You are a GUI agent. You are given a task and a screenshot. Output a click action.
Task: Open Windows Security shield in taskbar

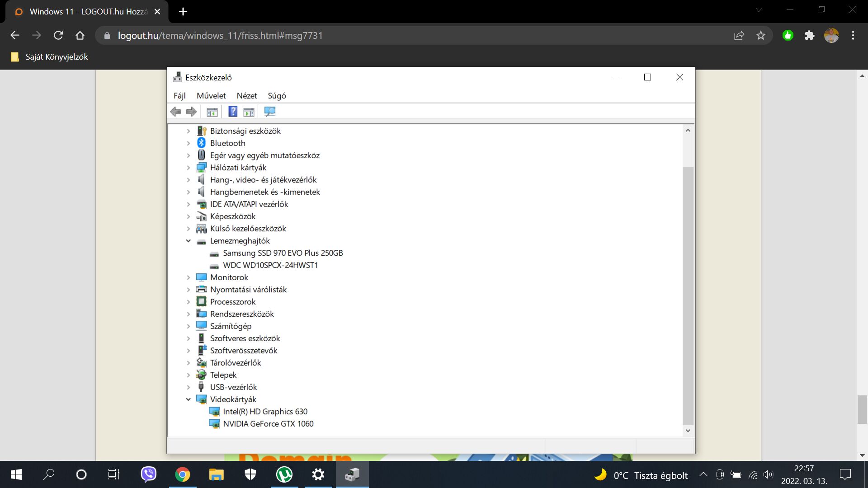(x=250, y=474)
